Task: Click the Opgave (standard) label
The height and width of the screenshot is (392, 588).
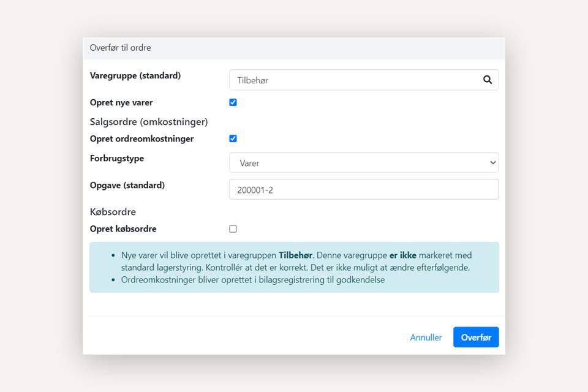Action: click(x=127, y=185)
